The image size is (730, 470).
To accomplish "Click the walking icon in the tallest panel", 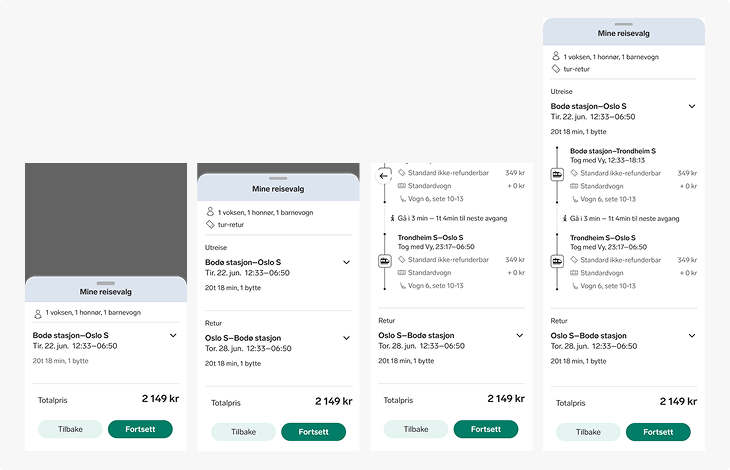I will 565,218.
